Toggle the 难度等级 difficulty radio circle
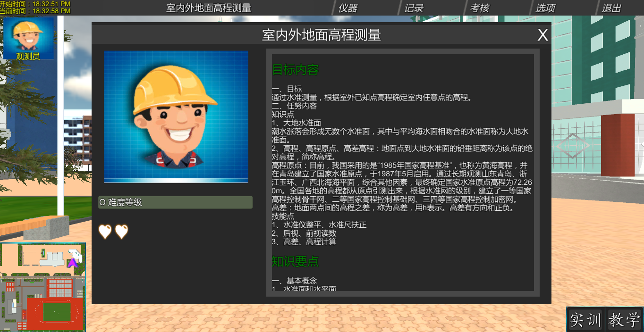Screen dimensions: 644x332 tap(102, 202)
